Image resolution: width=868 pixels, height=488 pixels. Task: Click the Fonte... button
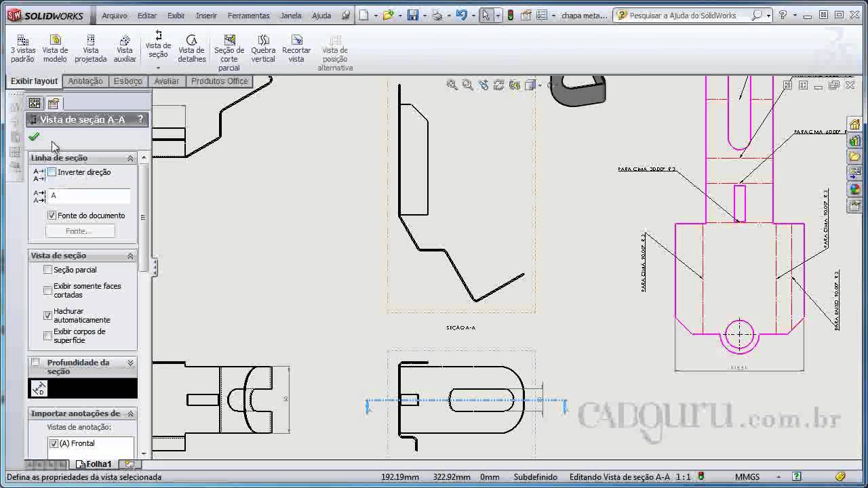click(80, 231)
